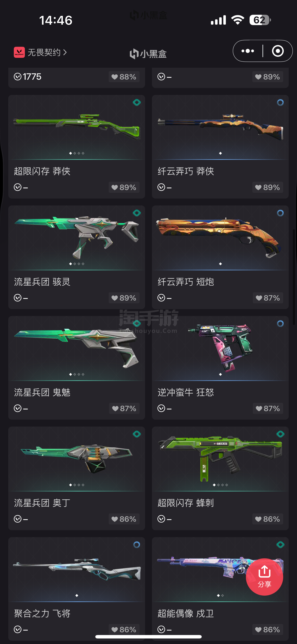Tap the 小黑盒 header logo title

(x=148, y=53)
